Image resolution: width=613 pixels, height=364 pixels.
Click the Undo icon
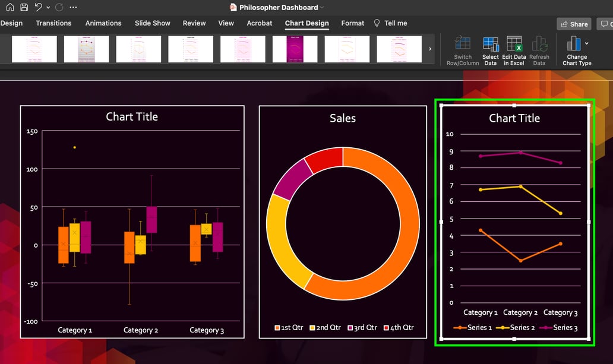coord(37,7)
